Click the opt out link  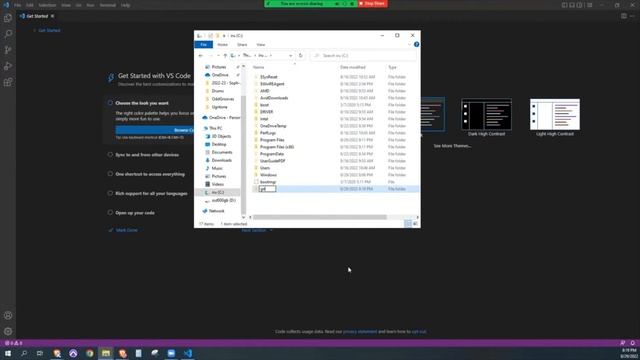click(418, 331)
